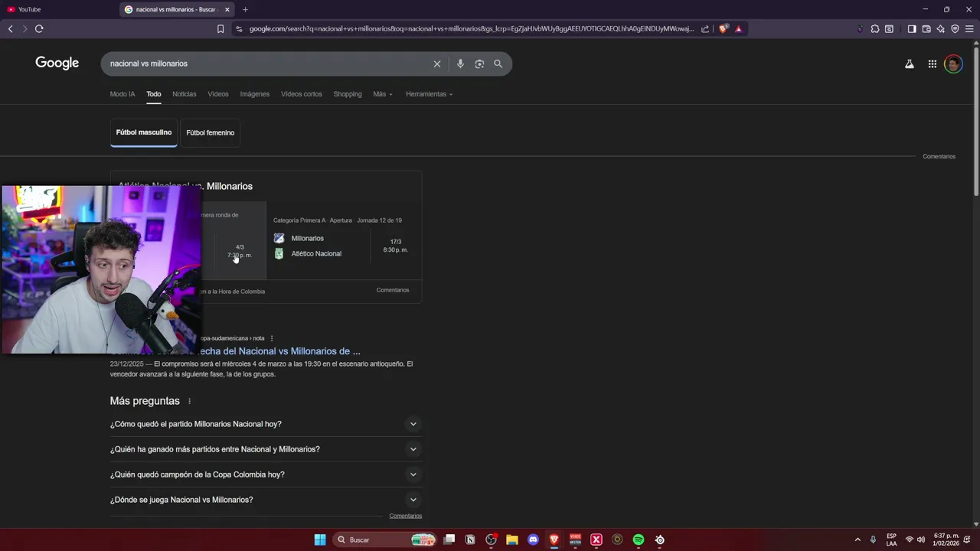Select the Fútbol femenino filter
The image size is (980, 551).
(x=211, y=132)
